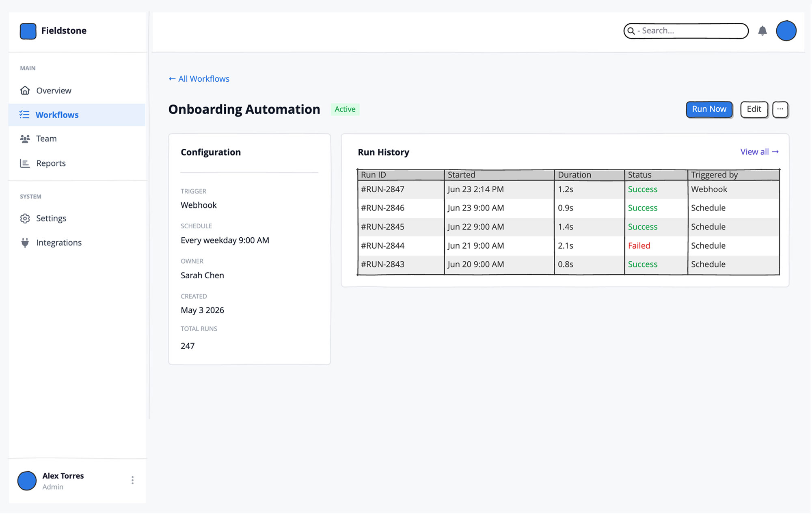Click the Status column header
This screenshot has width=812, height=514.
[656, 175]
